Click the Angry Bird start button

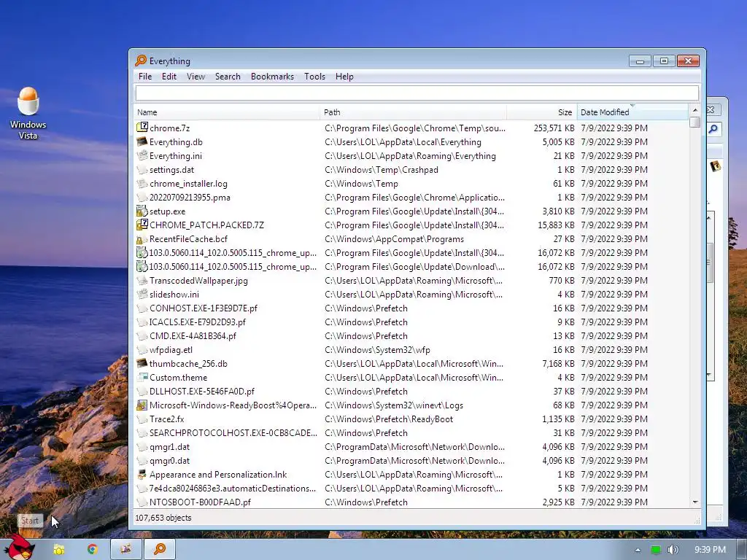(20, 548)
